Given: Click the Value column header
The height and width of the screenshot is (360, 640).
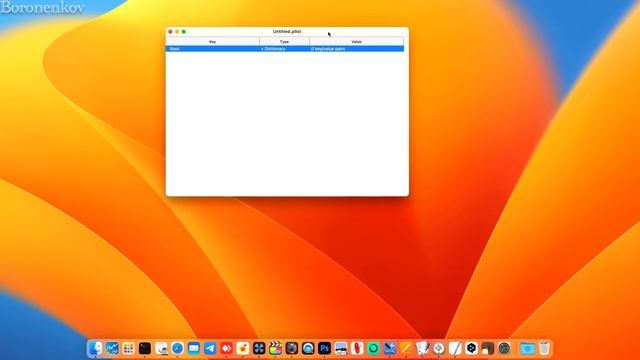Looking at the screenshot, I should point(356,42).
